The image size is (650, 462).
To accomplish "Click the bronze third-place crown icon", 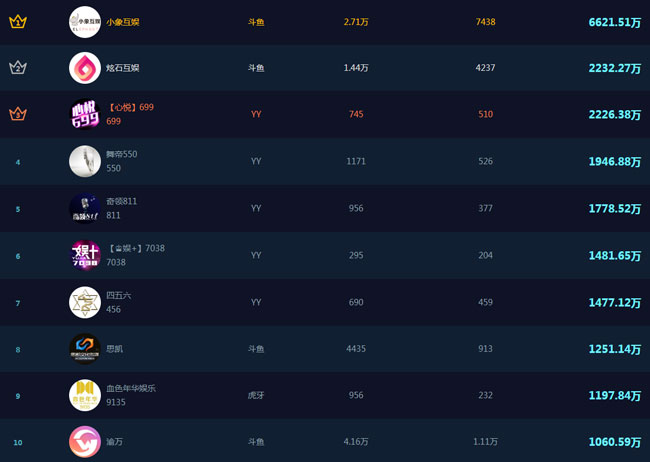I will point(18,114).
